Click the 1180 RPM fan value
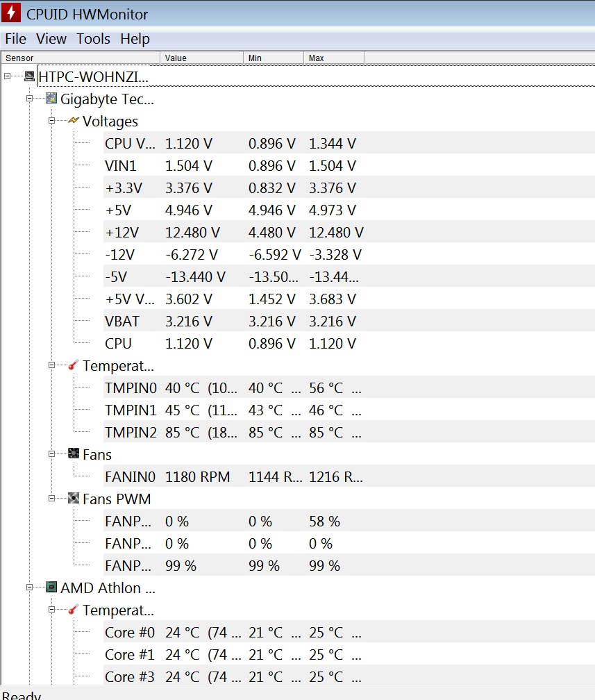 tap(198, 477)
